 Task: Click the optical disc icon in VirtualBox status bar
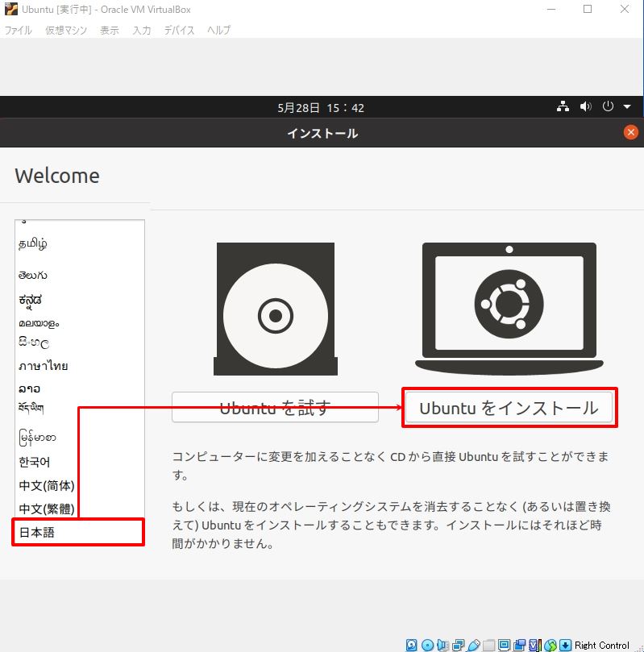tap(427, 645)
